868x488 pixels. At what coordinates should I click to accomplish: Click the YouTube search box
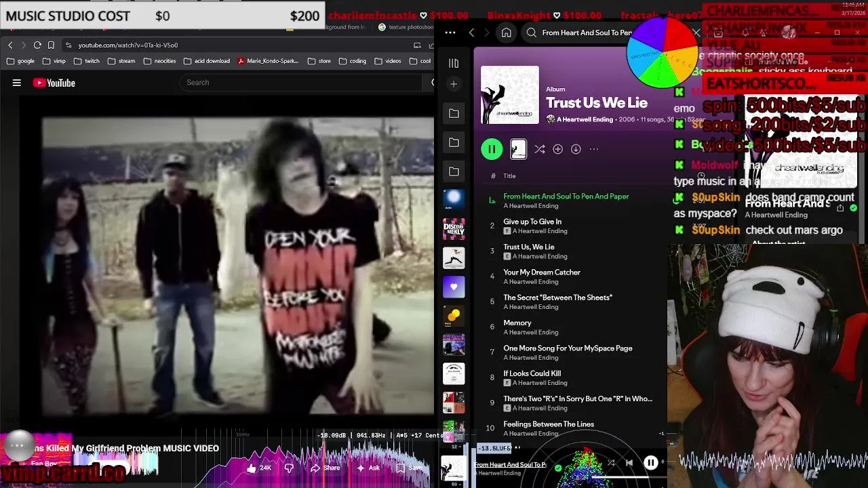coord(302,83)
